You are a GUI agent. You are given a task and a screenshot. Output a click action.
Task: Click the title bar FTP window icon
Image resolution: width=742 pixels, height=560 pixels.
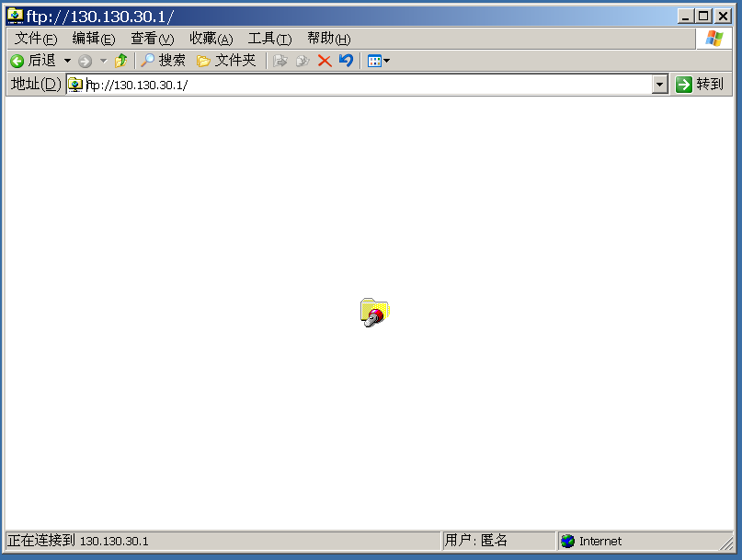click(x=15, y=17)
